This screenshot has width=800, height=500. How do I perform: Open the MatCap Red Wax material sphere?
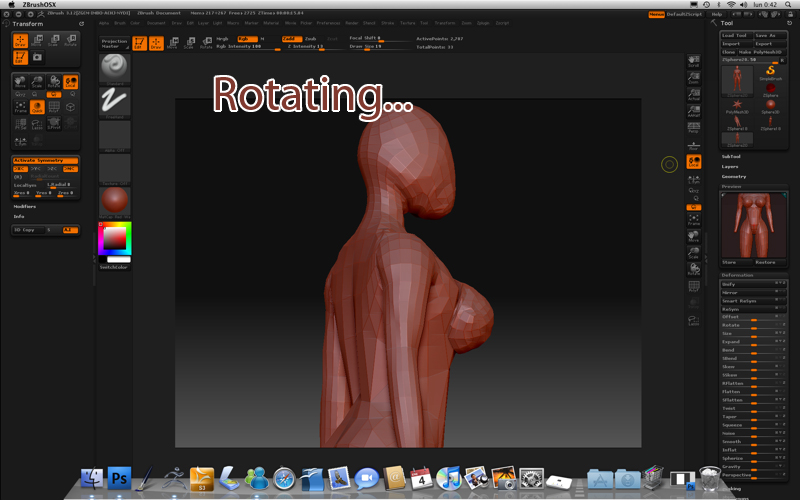(114, 202)
